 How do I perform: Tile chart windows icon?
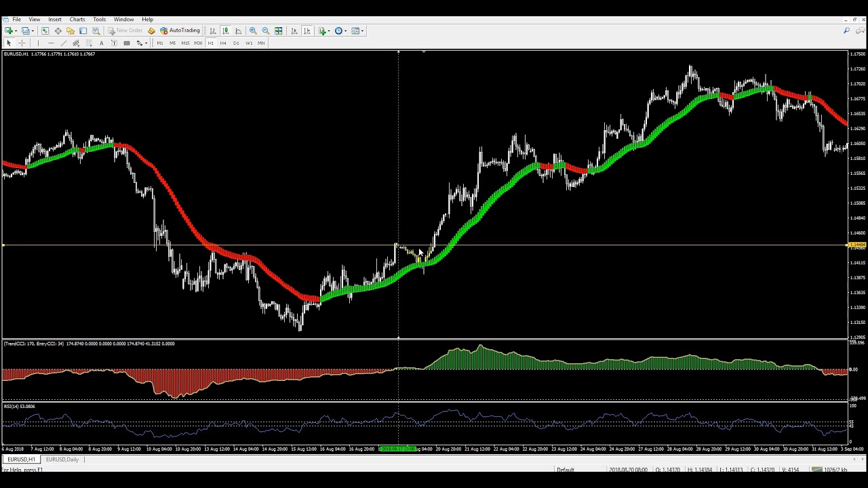click(278, 30)
